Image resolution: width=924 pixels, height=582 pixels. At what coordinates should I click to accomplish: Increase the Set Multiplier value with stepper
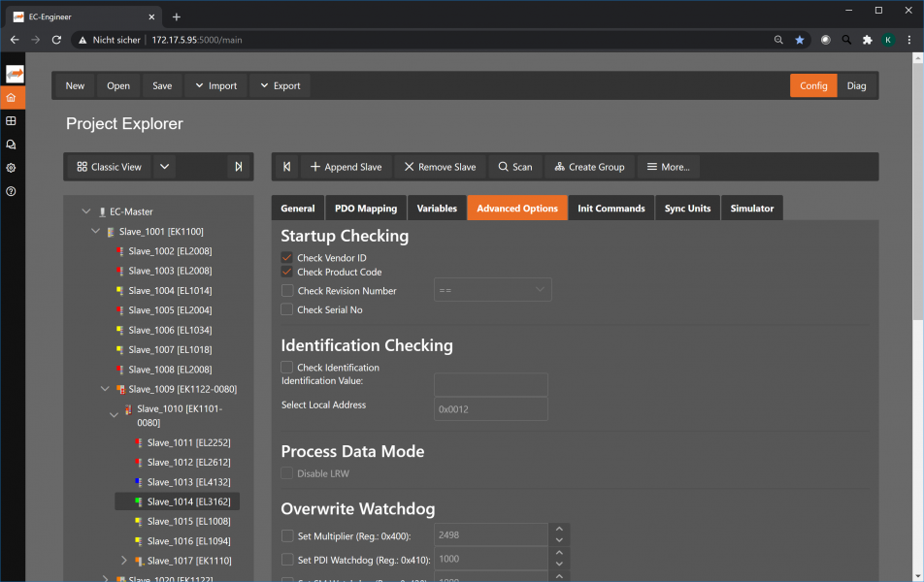pyautogui.click(x=557, y=530)
